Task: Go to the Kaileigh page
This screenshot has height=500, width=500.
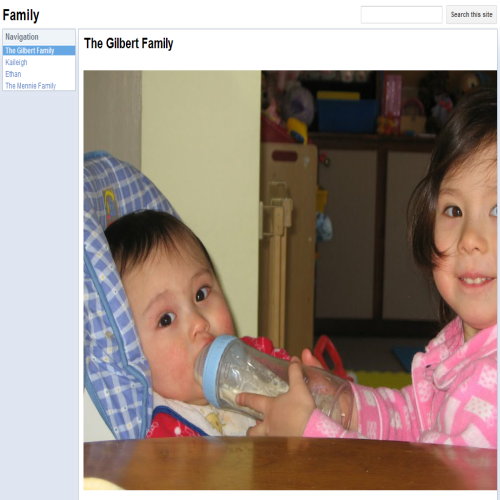Action: pos(16,62)
